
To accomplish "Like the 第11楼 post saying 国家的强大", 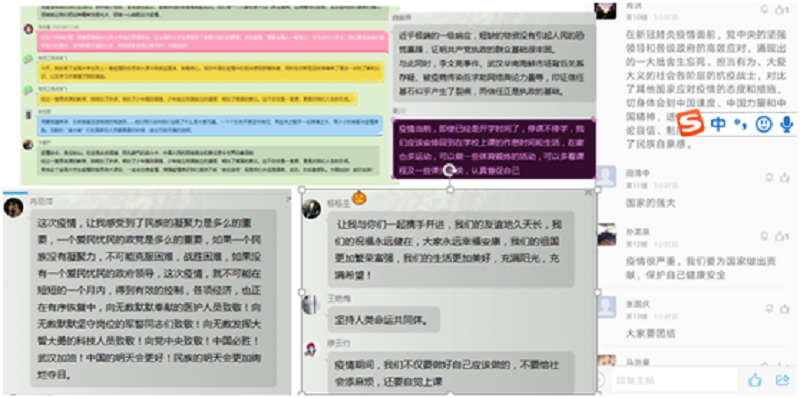I will click(x=785, y=178).
